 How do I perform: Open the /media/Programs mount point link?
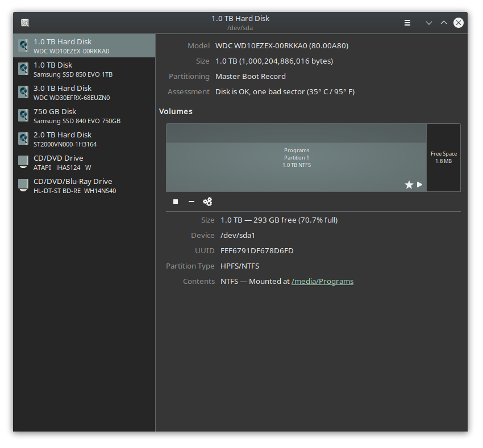tap(322, 281)
